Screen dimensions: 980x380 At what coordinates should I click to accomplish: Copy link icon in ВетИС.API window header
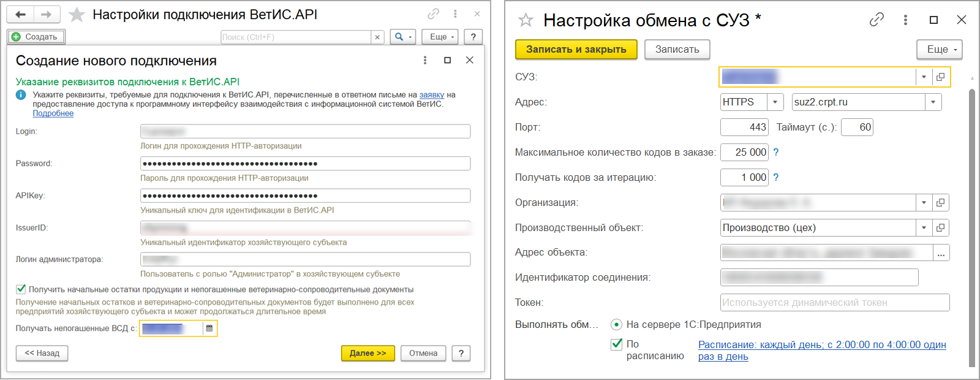pyautogui.click(x=434, y=13)
